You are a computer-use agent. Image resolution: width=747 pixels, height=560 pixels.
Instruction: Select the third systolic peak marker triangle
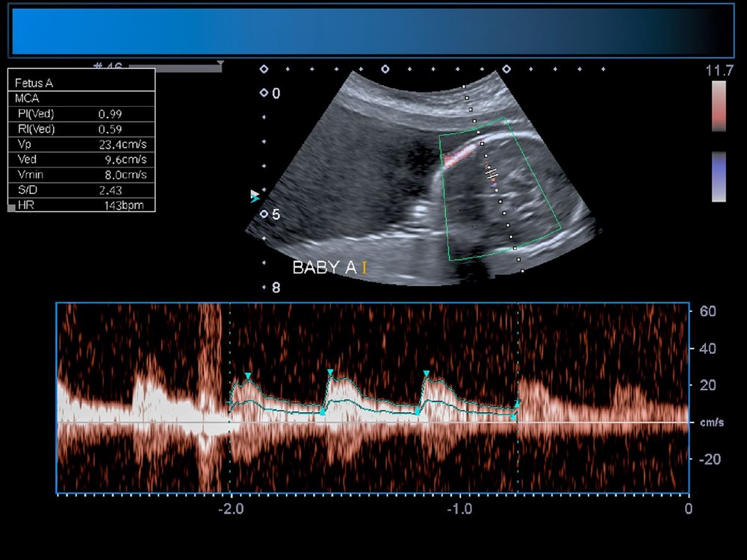[426, 373]
